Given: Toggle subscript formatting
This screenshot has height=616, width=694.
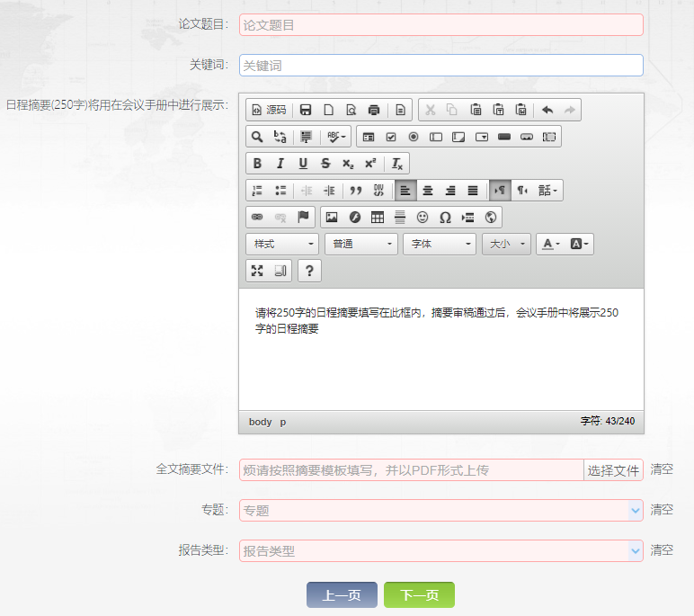Looking at the screenshot, I should [348, 164].
